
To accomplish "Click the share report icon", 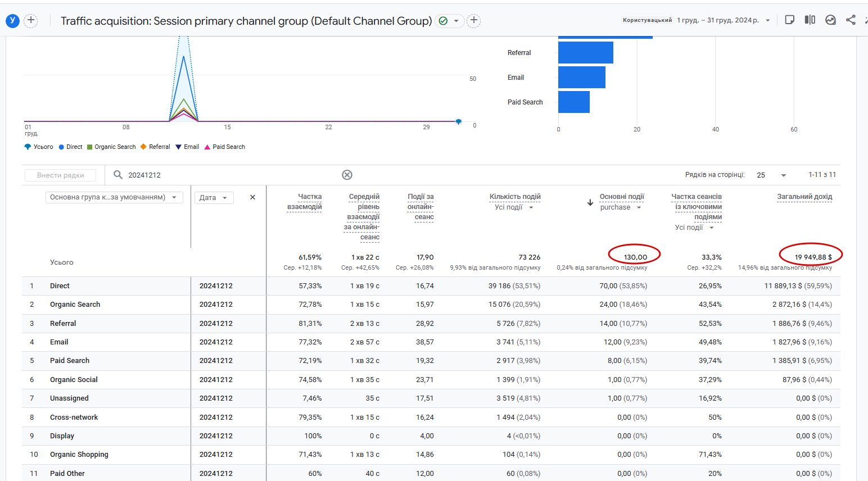I will click(x=851, y=20).
